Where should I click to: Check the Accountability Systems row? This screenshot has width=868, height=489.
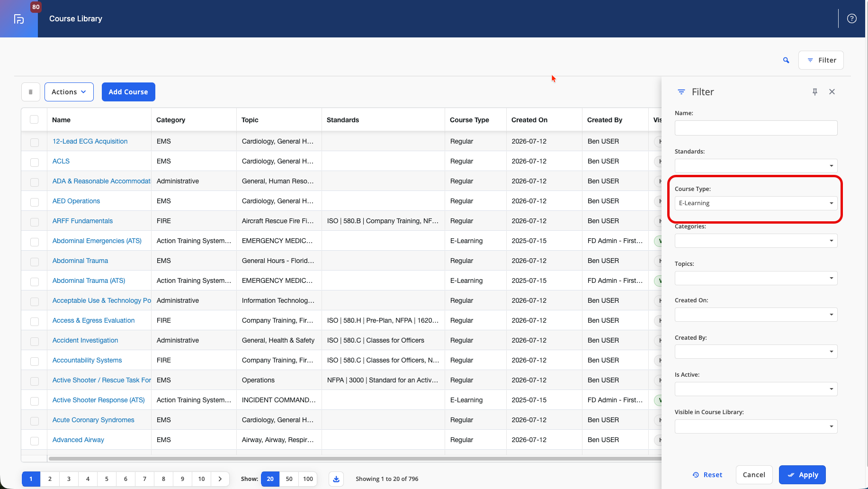click(35, 361)
